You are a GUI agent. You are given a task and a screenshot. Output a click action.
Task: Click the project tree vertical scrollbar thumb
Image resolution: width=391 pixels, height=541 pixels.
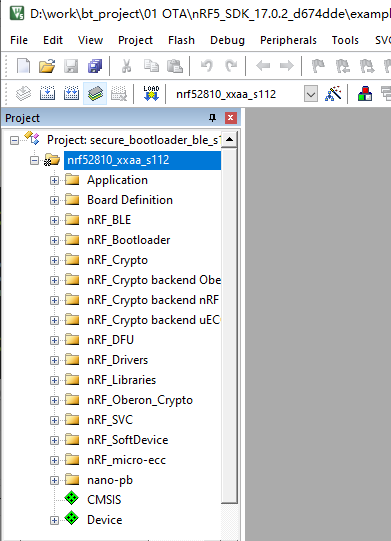point(229,326)
